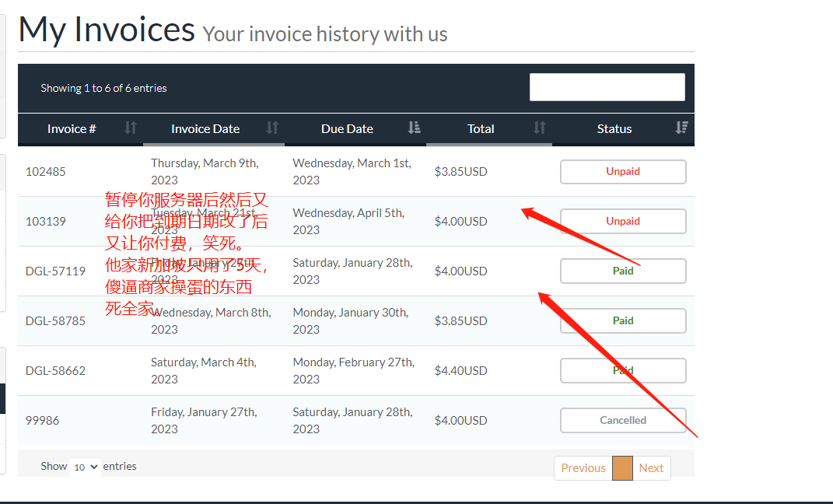This screenshot has height=504, width=833.
Task: Select invoice number DGL-57119
Action: (x=55, y=271)
